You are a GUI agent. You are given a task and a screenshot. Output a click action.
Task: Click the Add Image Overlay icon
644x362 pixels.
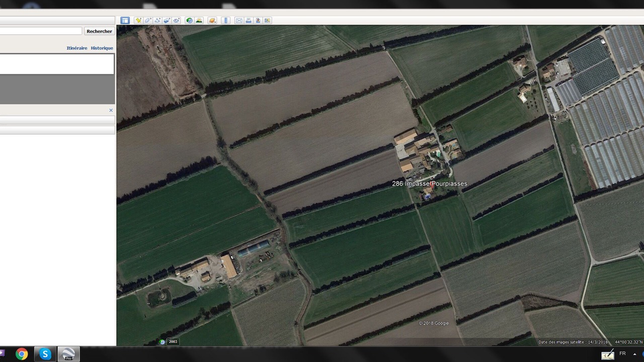point(167,21)
